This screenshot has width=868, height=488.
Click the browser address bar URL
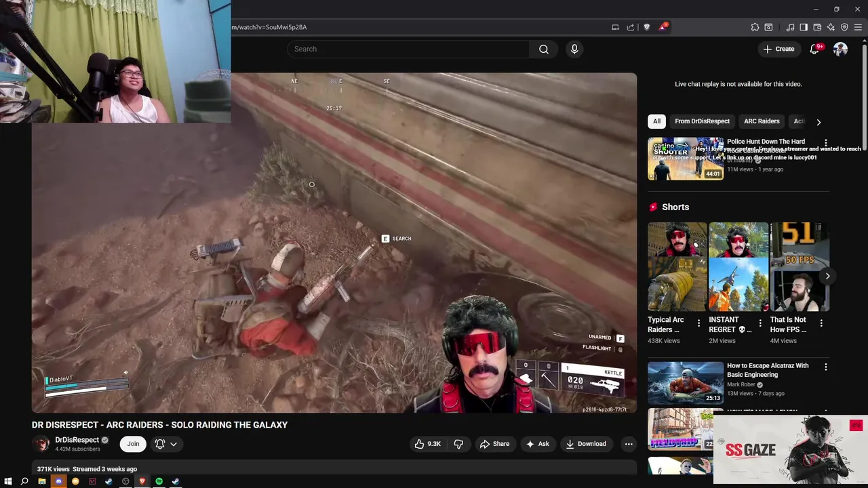tap(269, 27)
